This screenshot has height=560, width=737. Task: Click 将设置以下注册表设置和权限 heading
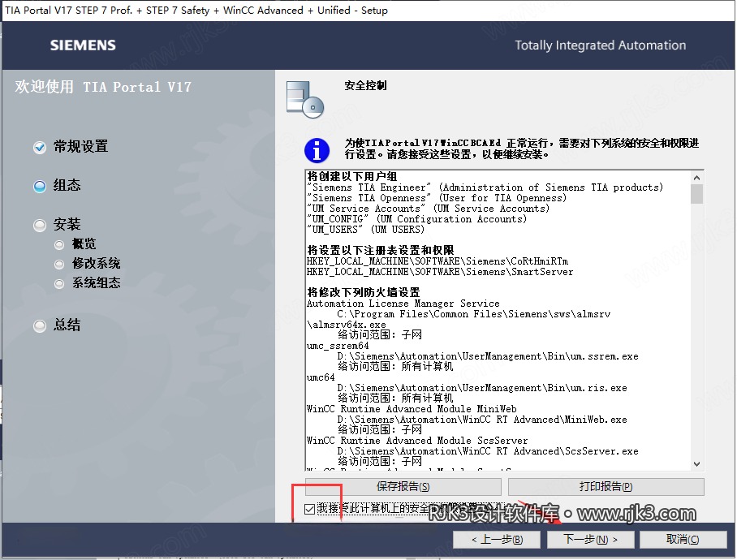380,250
